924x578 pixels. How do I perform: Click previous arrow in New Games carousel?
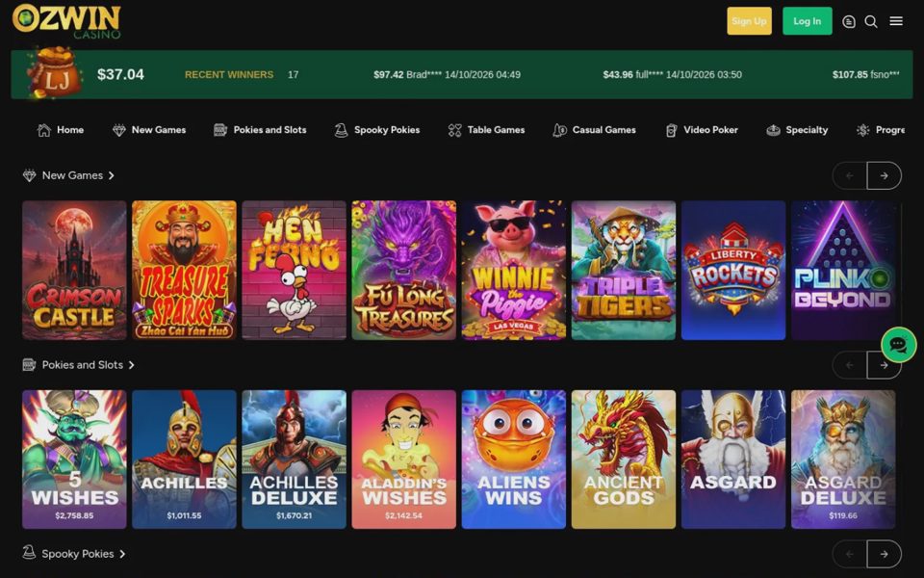click(x=849, y=175)
